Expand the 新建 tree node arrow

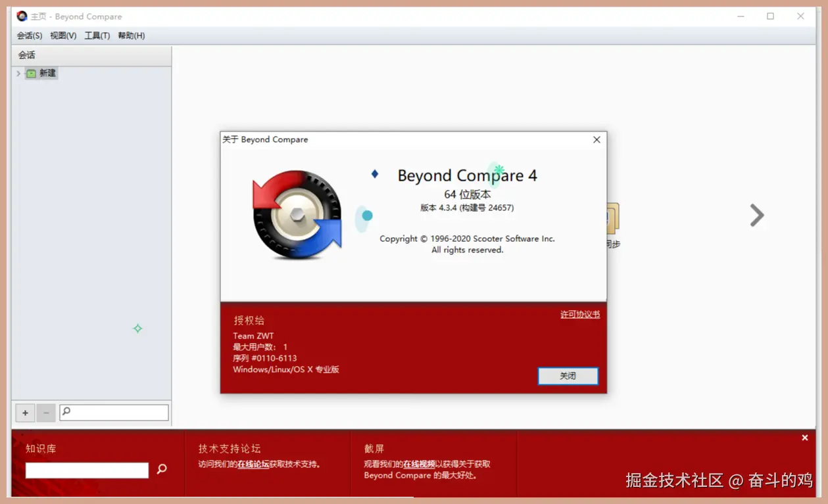click(x=18, y=74)
